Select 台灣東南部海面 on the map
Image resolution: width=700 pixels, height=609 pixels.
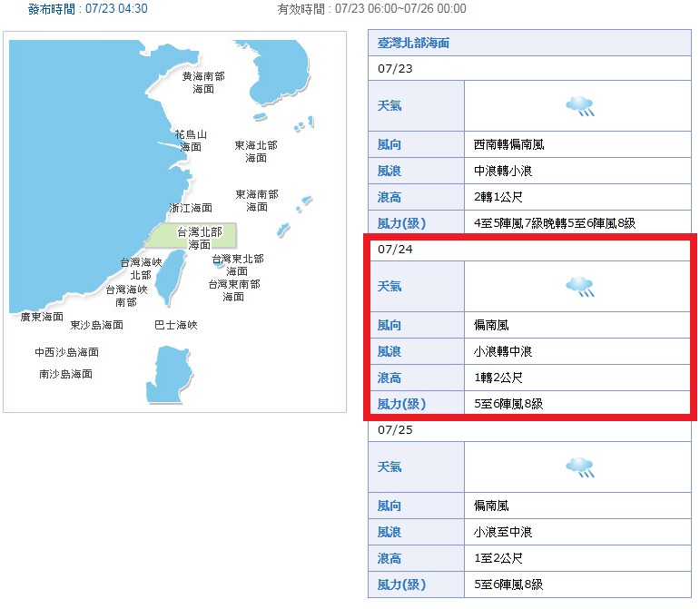coord(234,290)
